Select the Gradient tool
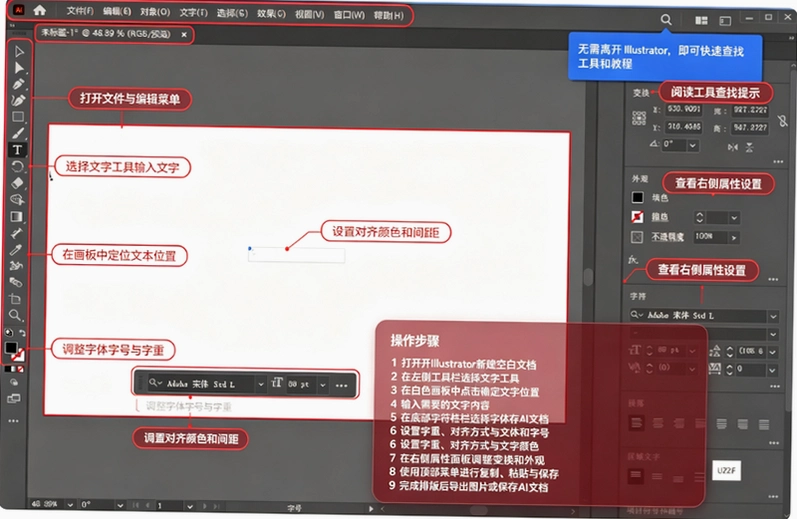The height and width of the screenshot is (519, 797). tap(16, 217)
